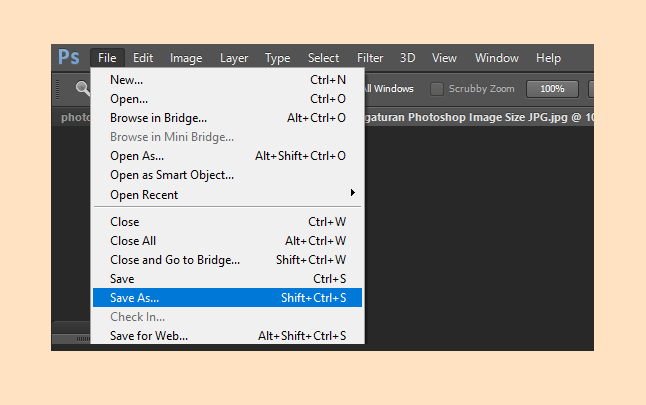Viewport: 646px width, 405px height.
Task: Select the Zoom tool magnifier icon
Action: click(x=82, y=89)
